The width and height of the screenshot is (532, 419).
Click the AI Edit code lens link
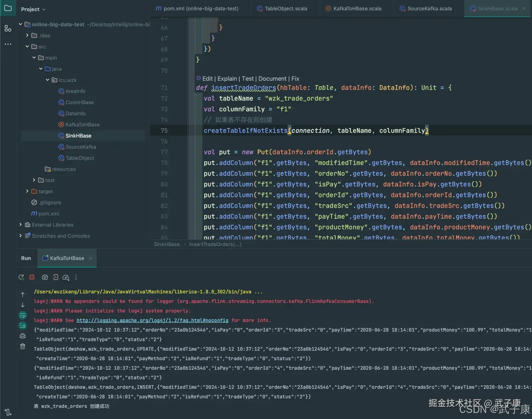pyautogui.click(x=207, y=79)
